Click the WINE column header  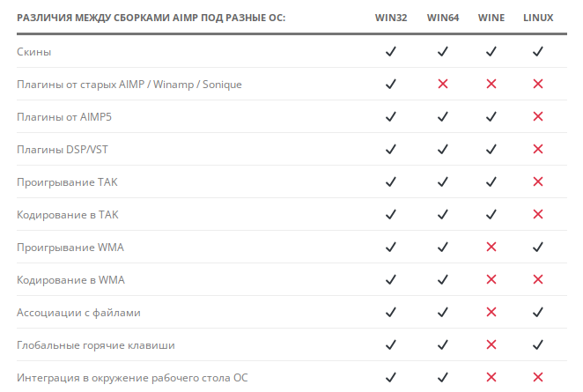click(x=491, y=18)
